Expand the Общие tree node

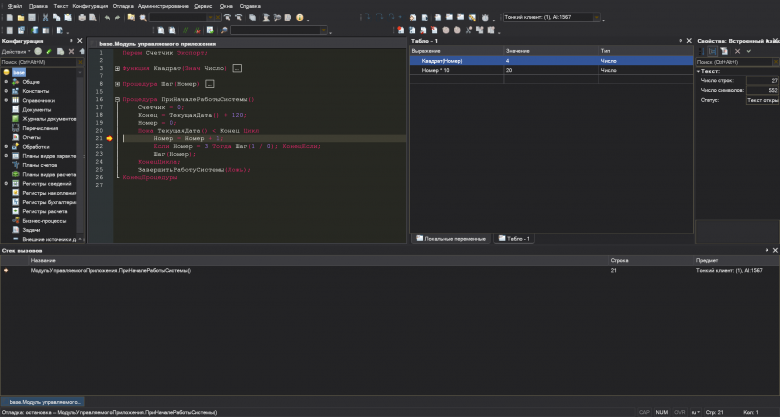pos(6,82)
